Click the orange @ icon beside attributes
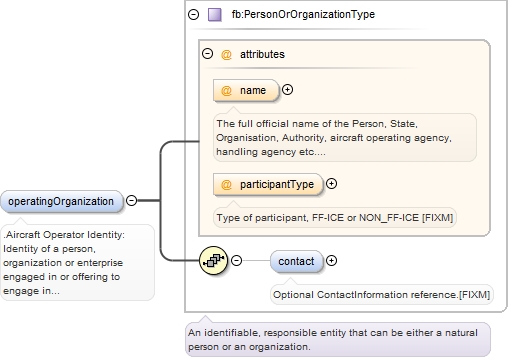This screenshot has width=509, height=360. [x=226, y=54]
